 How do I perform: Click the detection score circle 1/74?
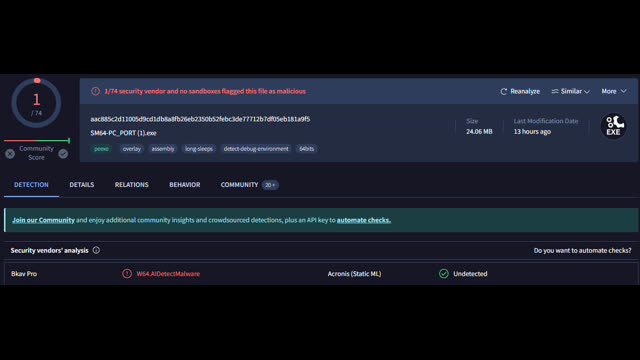click(x=37, y=103)
